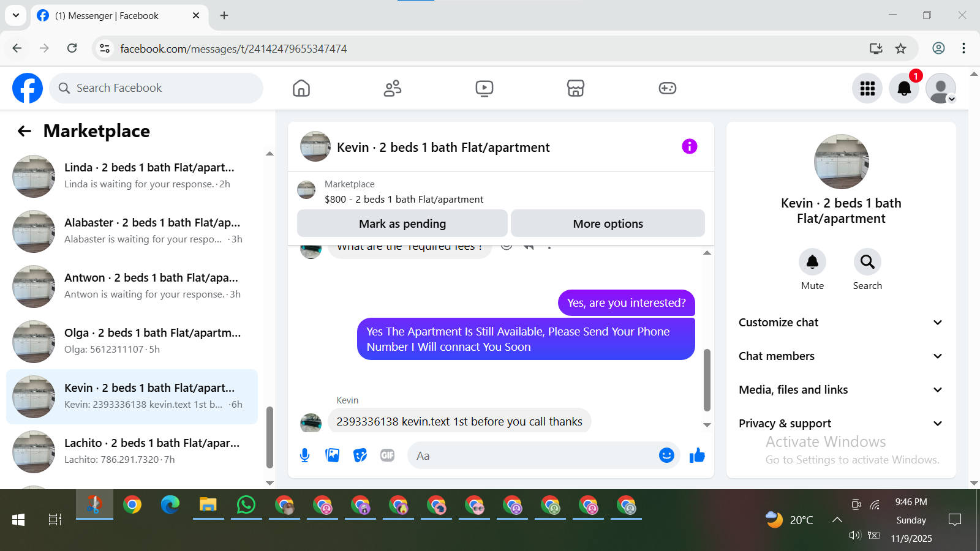Open Chrome profile icon
Image resolution: width=980 pixels, height=551 pixels.
(938, 48)
